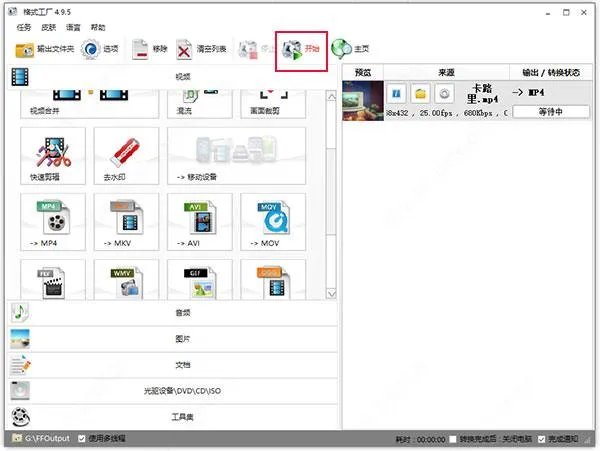Toggle the completion notification (完成通知) checkbox
This screenshot has height=451, width=600.
[541, 440]
